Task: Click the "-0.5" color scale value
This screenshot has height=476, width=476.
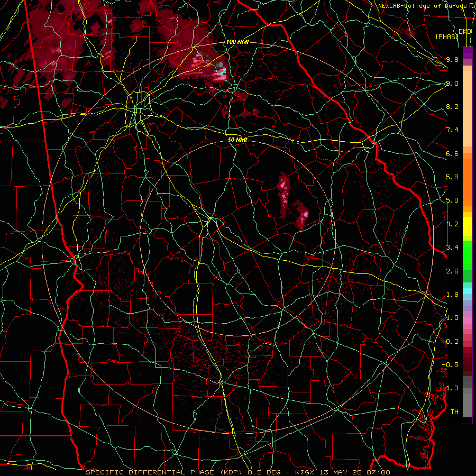Action: click(x=450, y=364)
